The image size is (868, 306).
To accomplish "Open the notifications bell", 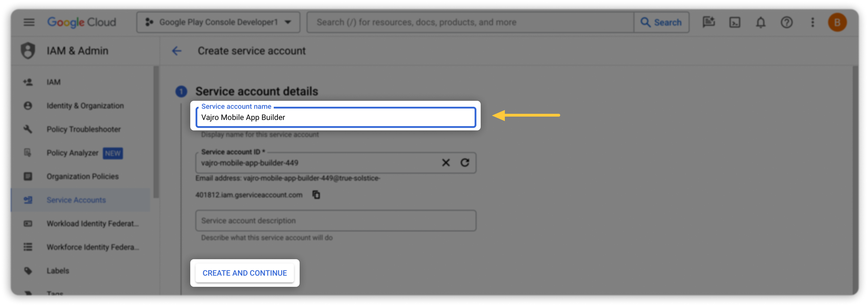I will coord(760,23).
